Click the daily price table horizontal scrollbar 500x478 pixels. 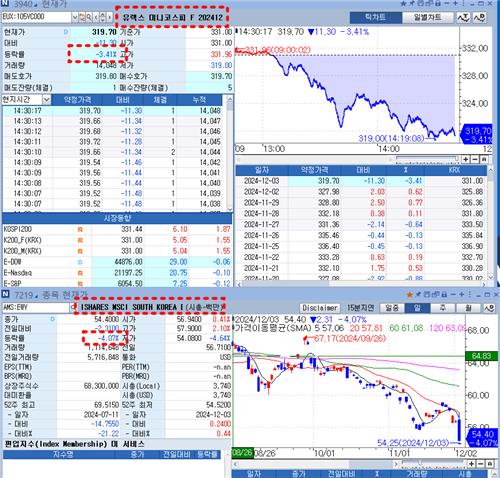pos(361,284)
